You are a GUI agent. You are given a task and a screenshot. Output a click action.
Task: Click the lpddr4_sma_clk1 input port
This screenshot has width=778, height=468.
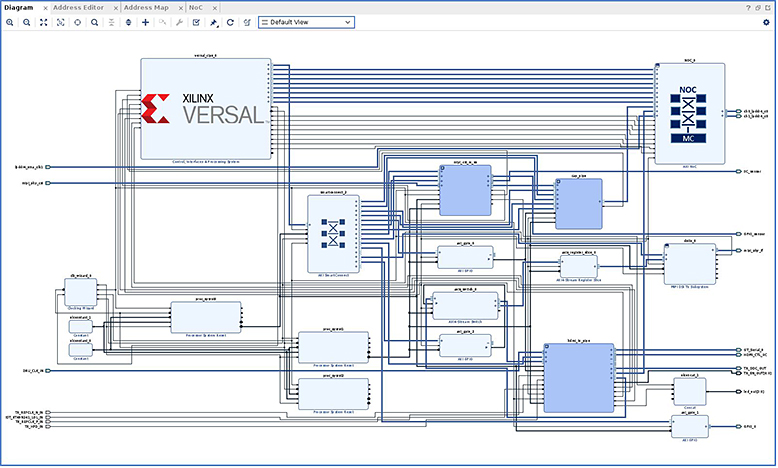48,167
